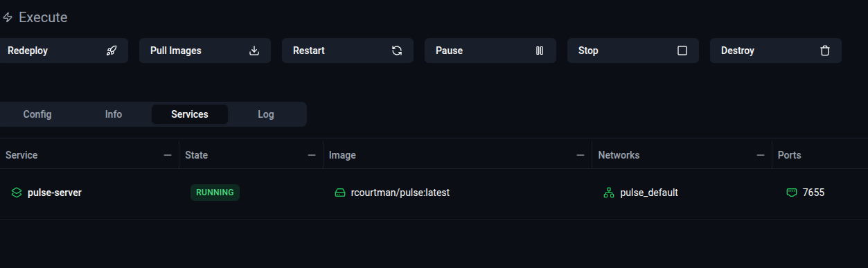Switch to the Config tab
The image size is (868, 268).
pos(37,114)
